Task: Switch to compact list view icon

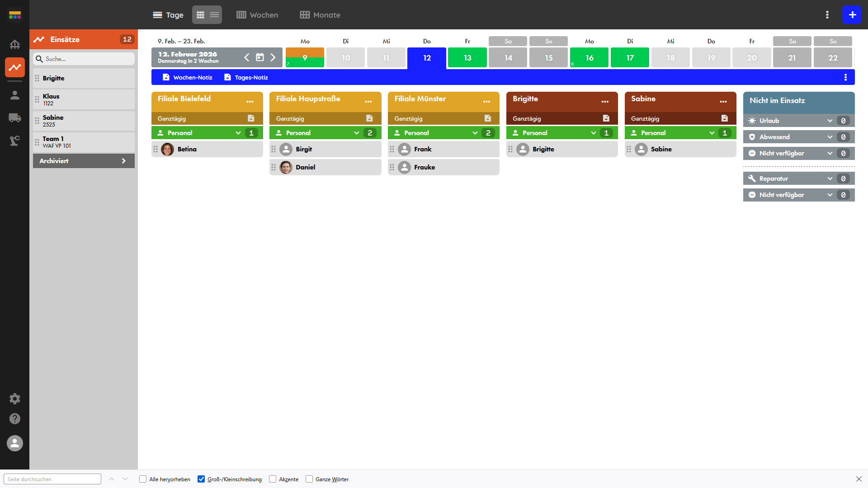Action: [214, 15]
